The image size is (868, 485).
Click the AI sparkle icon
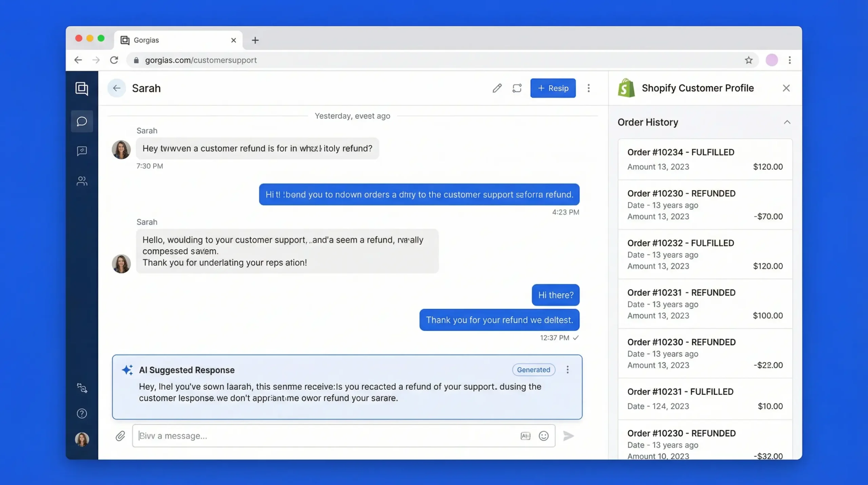coord(127,370)
